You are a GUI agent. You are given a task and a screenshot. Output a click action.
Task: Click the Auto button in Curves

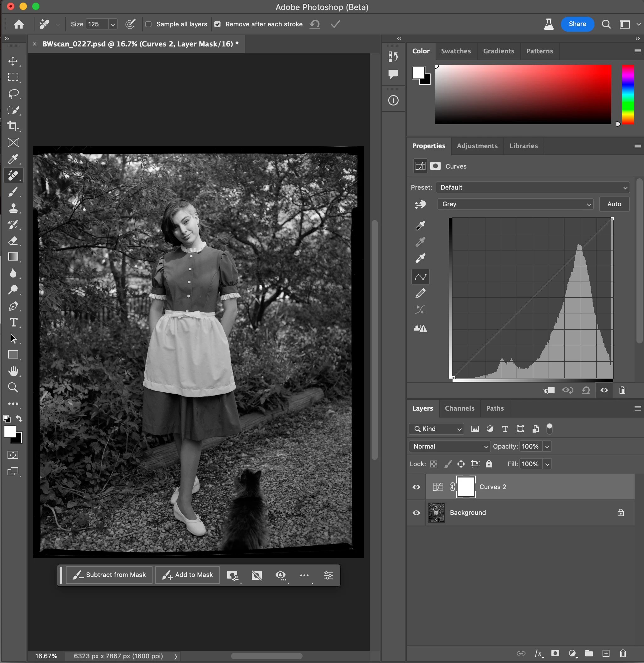point(614,204)
